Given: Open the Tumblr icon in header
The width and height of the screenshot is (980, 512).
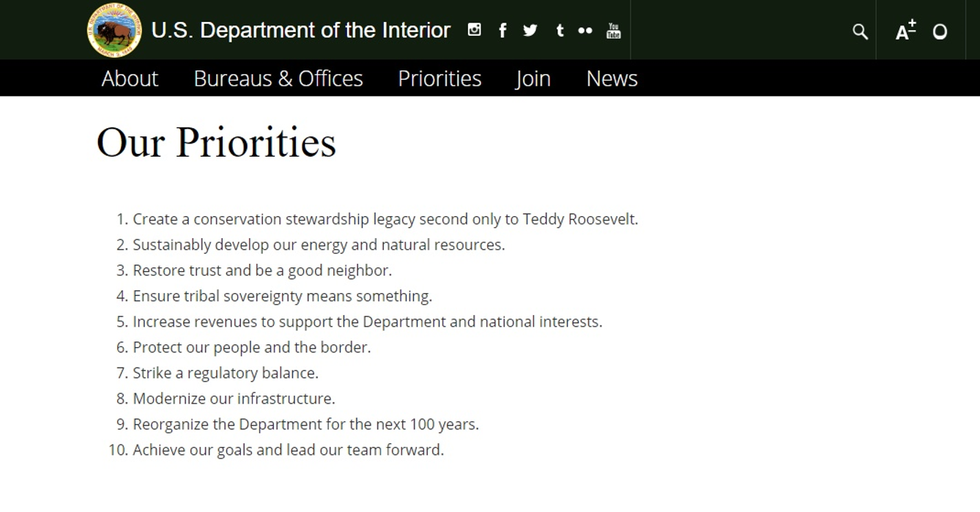Looking at the screenshot, I should pyautogui.click(x=560, y=30).
